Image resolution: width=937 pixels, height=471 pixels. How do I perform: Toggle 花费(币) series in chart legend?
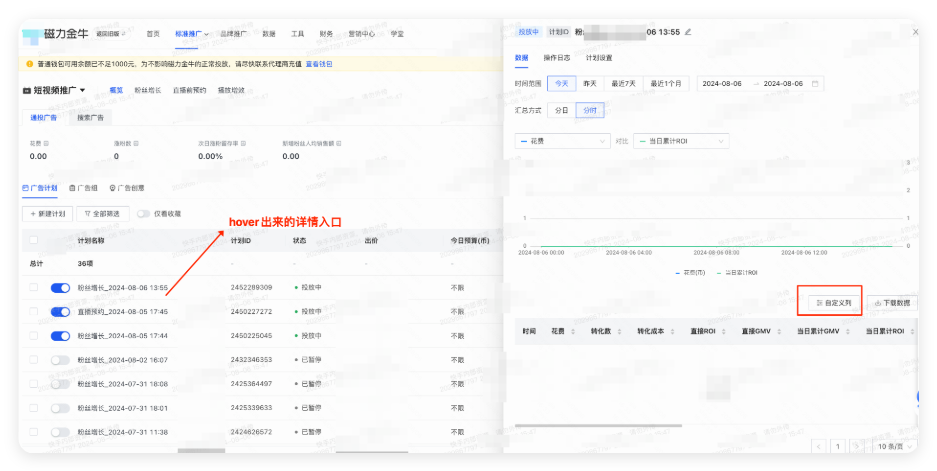click(690, 273)
